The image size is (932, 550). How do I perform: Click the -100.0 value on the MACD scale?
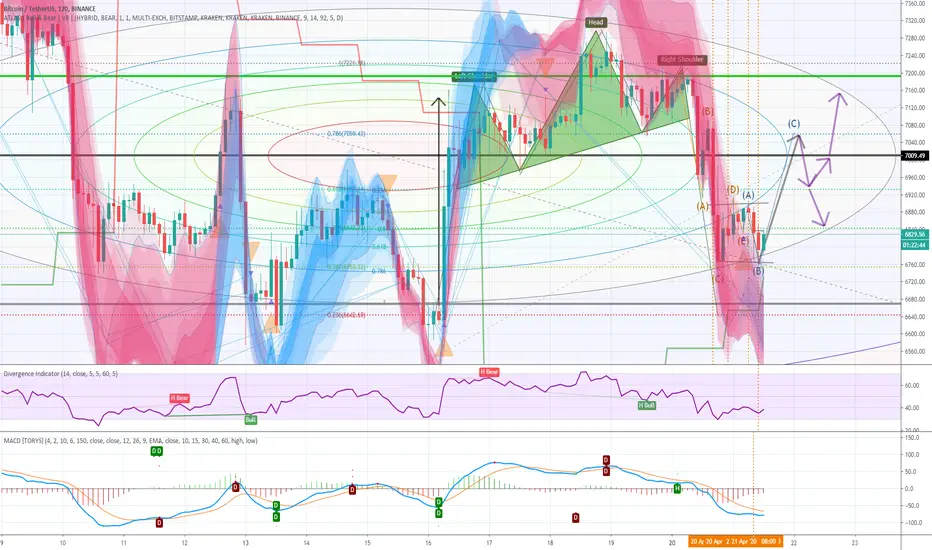pyautogui.click(x=912, y=523)
